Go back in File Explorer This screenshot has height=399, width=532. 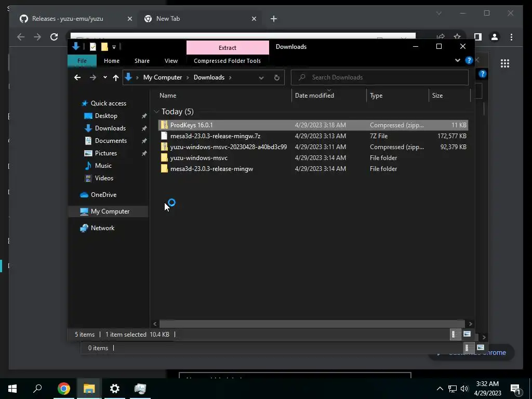coord(77,78)
